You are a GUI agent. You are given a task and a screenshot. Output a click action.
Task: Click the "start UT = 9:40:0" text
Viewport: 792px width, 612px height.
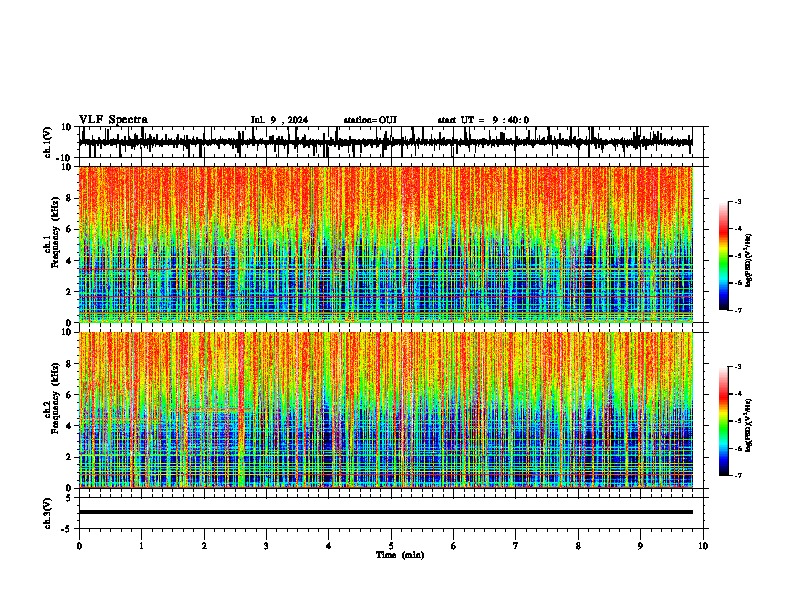coord(483,120)
